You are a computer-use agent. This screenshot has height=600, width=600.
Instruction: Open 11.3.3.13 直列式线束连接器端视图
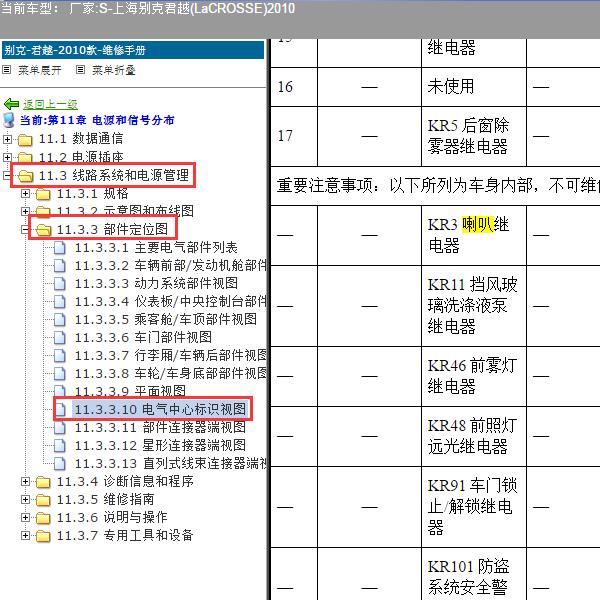pyautogui.click(x=171, y=463)
